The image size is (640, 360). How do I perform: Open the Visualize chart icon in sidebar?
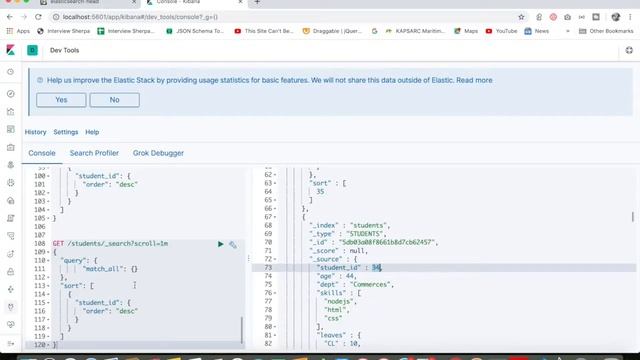click(x=11, y=111)
